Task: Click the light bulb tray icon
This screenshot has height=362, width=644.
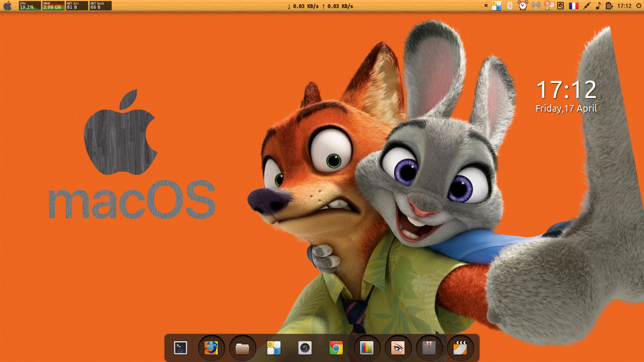Action: click(x=549, y=6)
